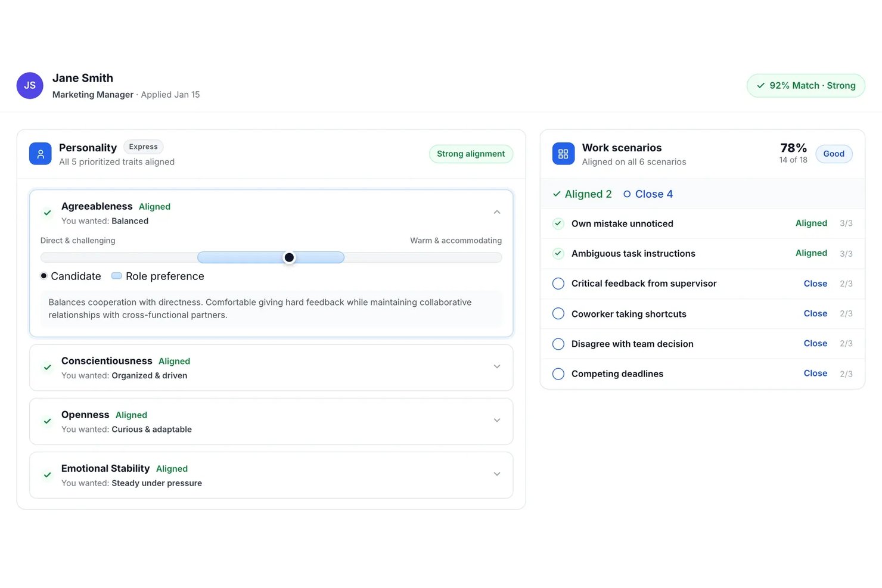
Task: Open the Disagree with team decision scenario
Action: [702, 344]
